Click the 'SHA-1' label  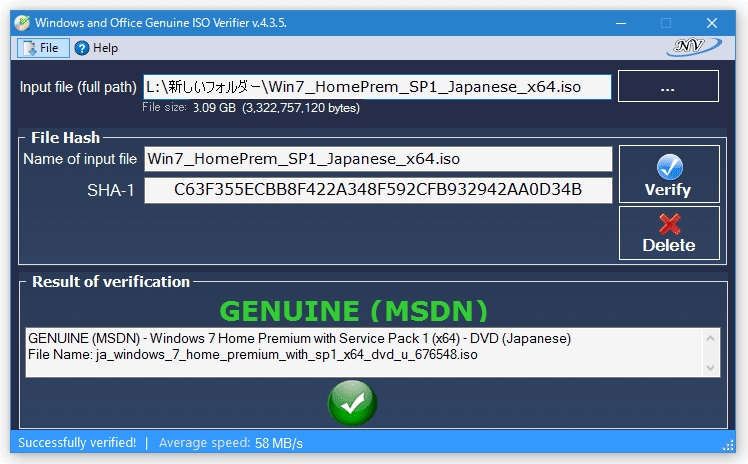point(111,191)
